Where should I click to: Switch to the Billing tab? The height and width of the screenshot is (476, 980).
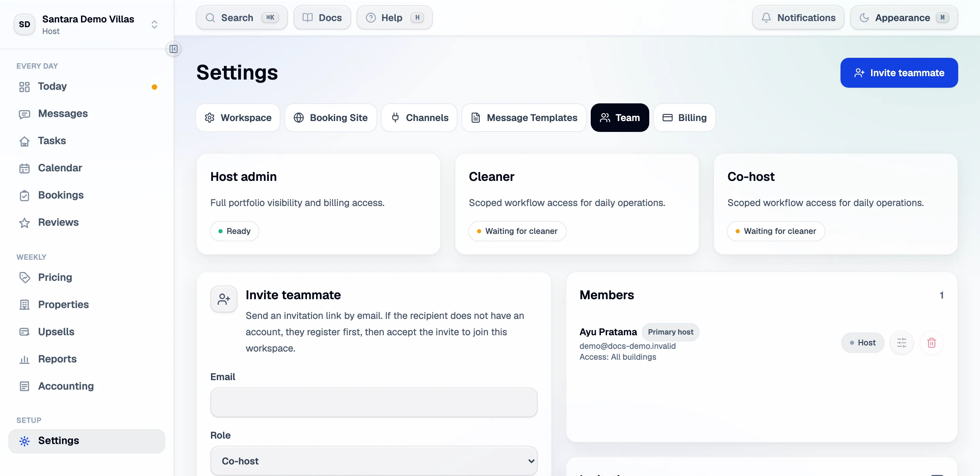pyautogui.click(x=684, y=118)
